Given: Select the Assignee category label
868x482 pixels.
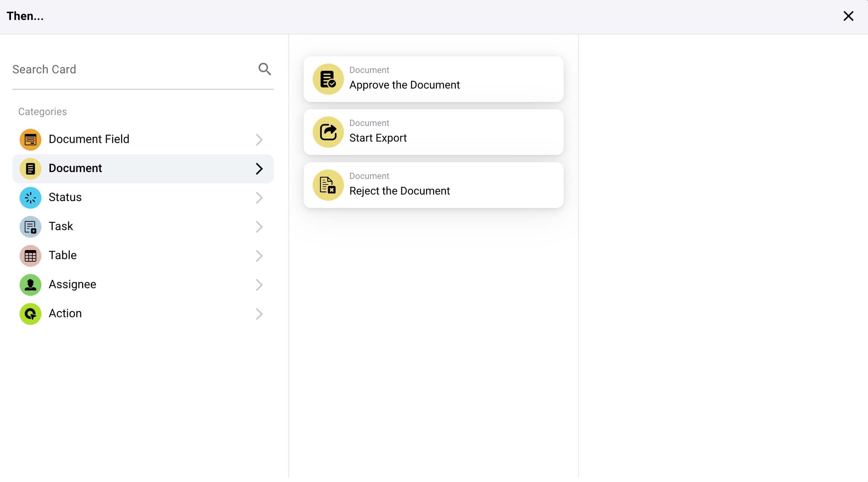Looking at the screenshot, I should [72, 284].
